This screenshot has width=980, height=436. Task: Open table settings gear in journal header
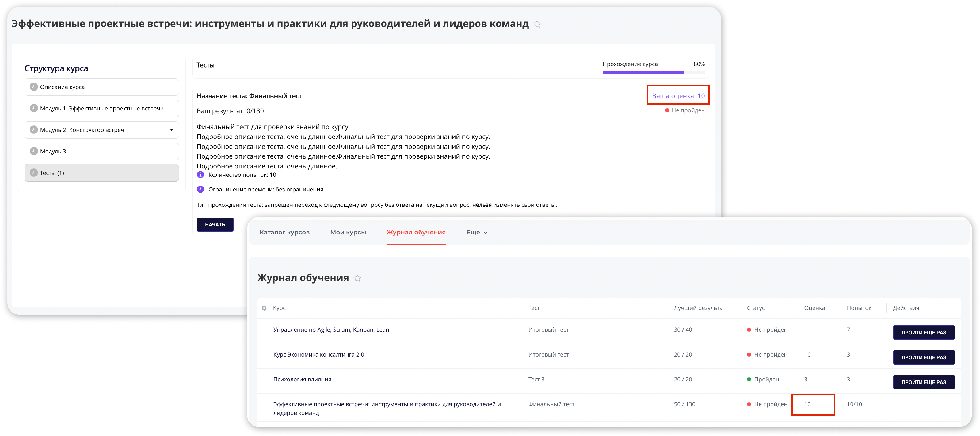click(x=264, y=308)
